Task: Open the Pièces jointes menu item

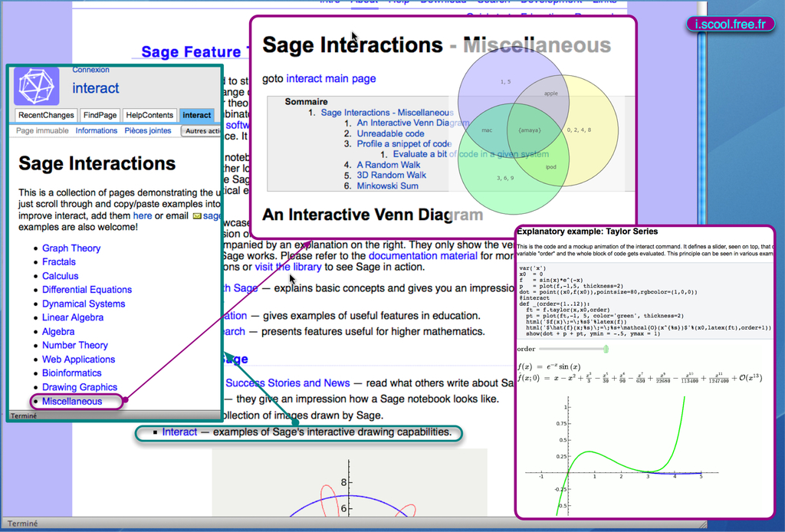Action: click(148, 130)
